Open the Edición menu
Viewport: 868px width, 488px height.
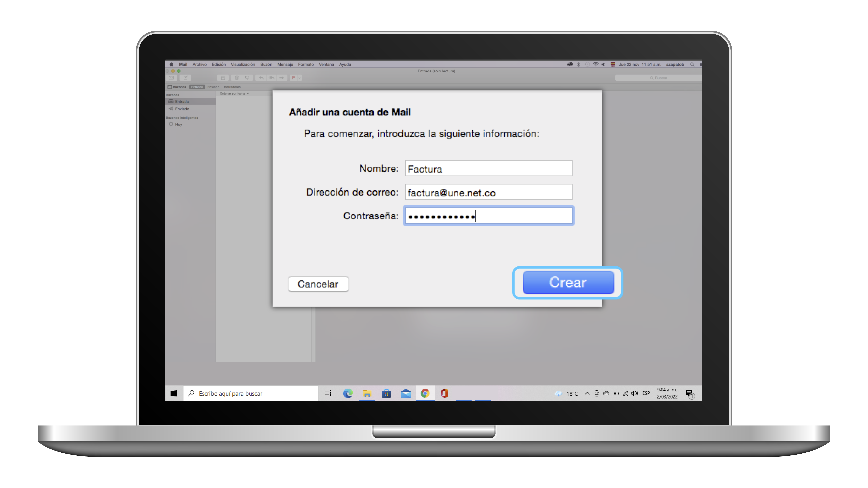[x=219, y=64]
